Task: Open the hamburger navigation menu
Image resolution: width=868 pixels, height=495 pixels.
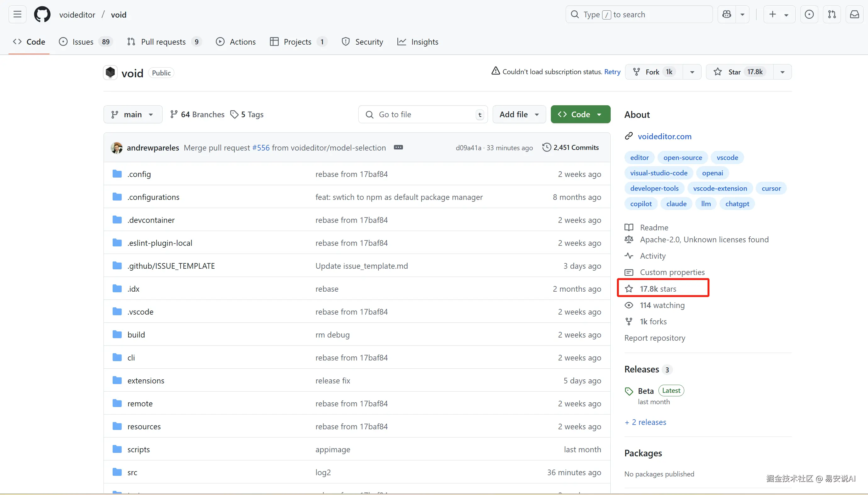Action: (17, 14)
